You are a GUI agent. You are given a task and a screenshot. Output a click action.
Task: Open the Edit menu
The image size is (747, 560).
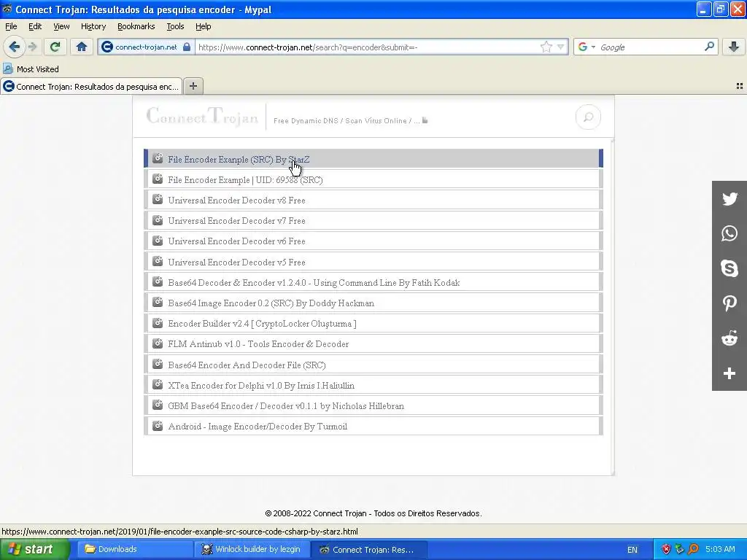[35, 26]
